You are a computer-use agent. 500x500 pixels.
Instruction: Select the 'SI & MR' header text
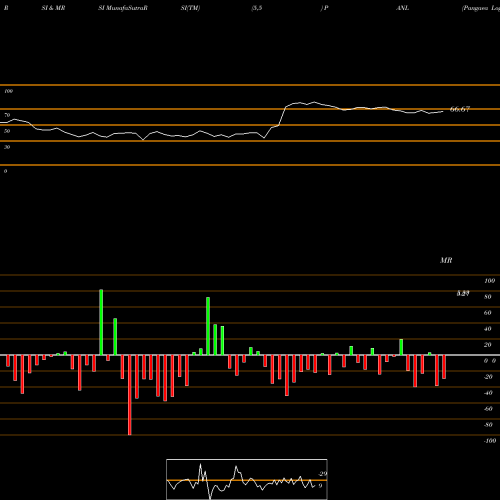pos(53,8)
